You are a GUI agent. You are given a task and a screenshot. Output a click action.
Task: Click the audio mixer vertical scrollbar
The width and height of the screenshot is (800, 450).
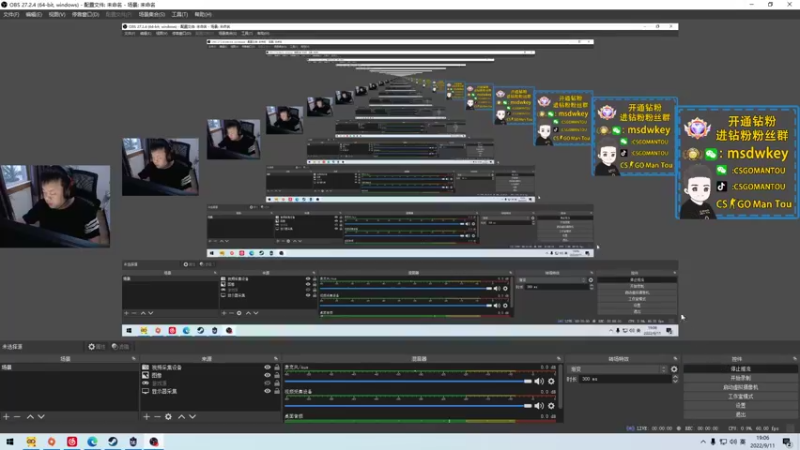560,386
